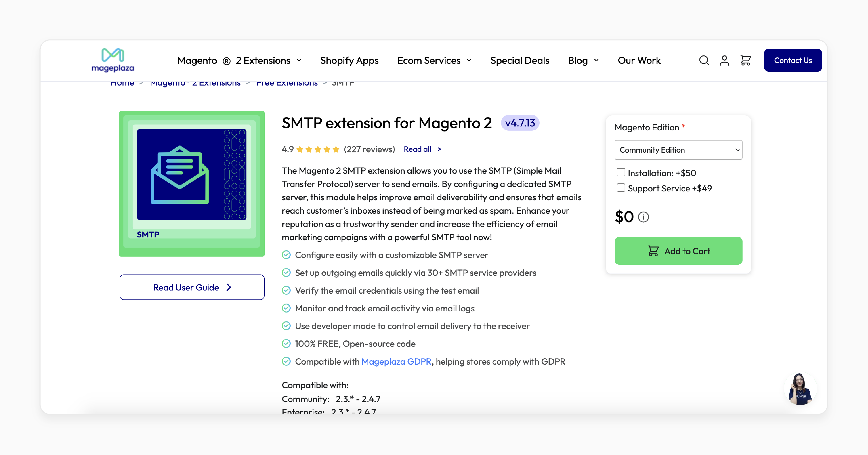Image resolution: width=868 pixels, height=455 pixels.
Task: Click "Monitor and track email activity via email logs"
Action: (385, 308)
